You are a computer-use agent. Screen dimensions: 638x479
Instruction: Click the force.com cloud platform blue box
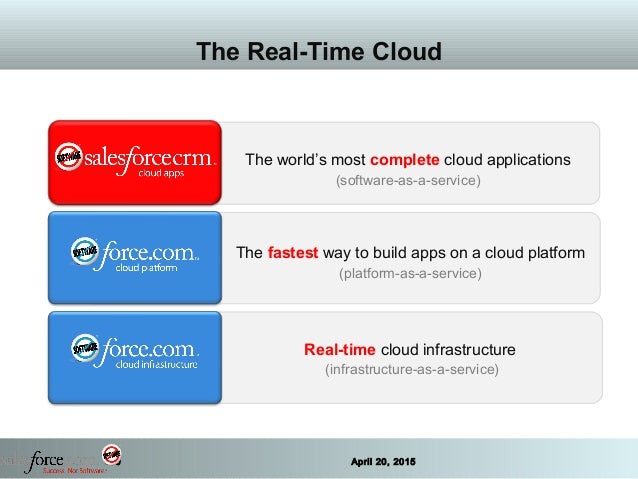(x=135, y=258)
